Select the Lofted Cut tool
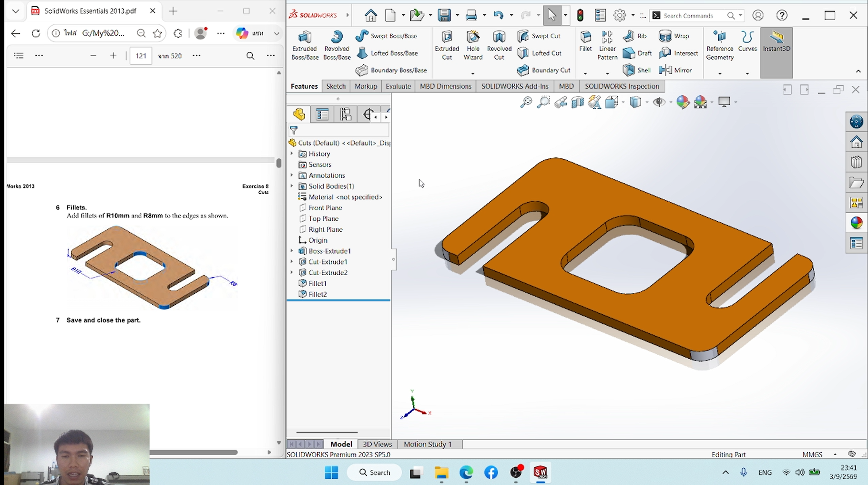The width and height of the screenshot is (868, 485). pos(540,53)
